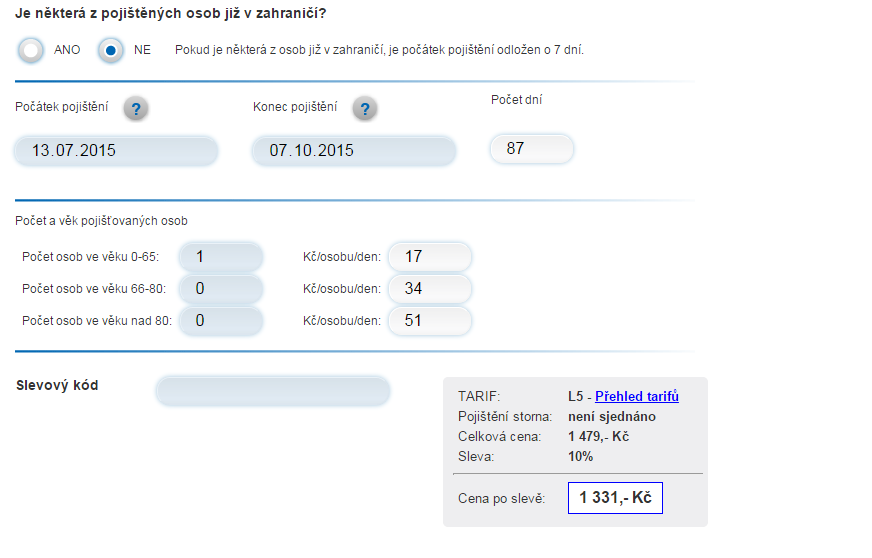Viewport: 872px width, 558px height.
Task: Select the NE radio button
Action: click(x=111, y=51)
